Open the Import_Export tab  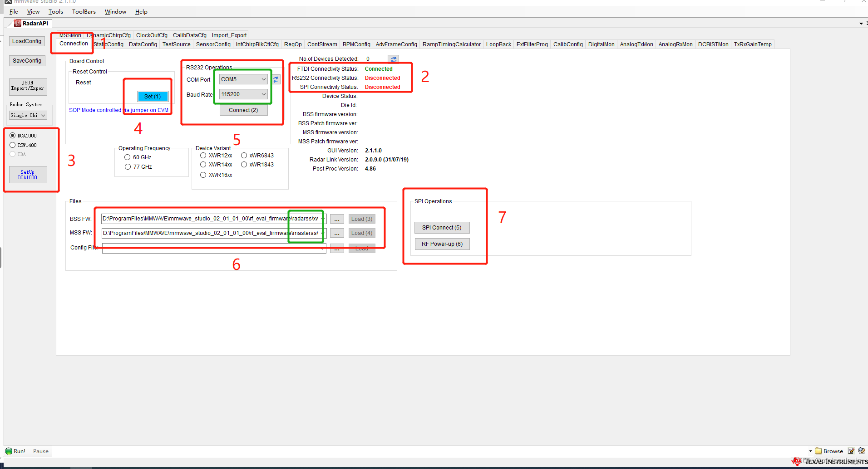tap(229, 35)
